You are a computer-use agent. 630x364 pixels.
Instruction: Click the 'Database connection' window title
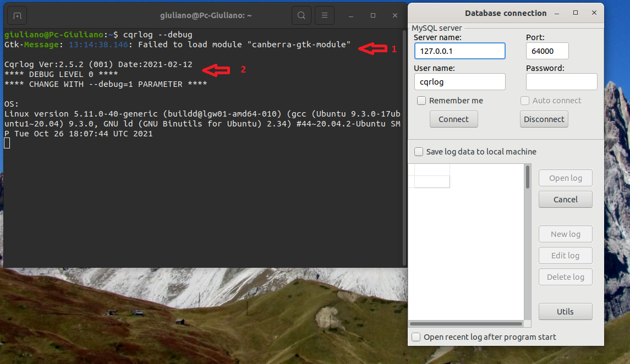pos(506,13)
